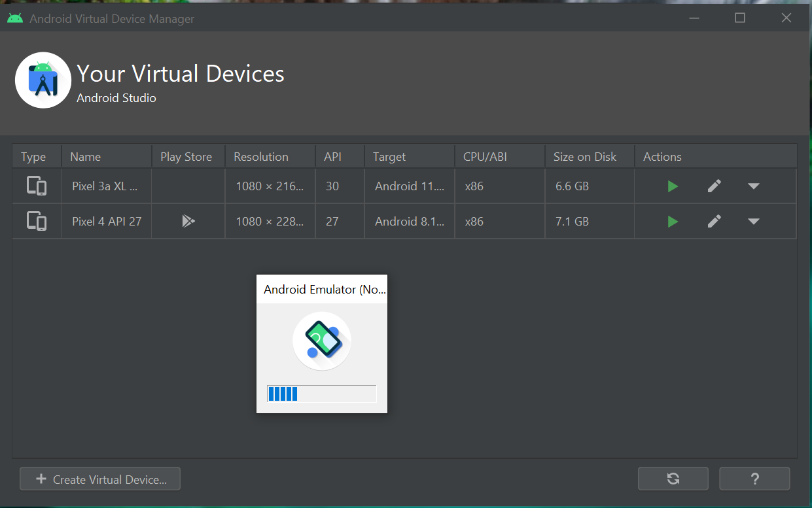Edit the Pixel 3a XL device
Image resolution: width=812 pixels, height=508 pixels.
click(715, 186)
